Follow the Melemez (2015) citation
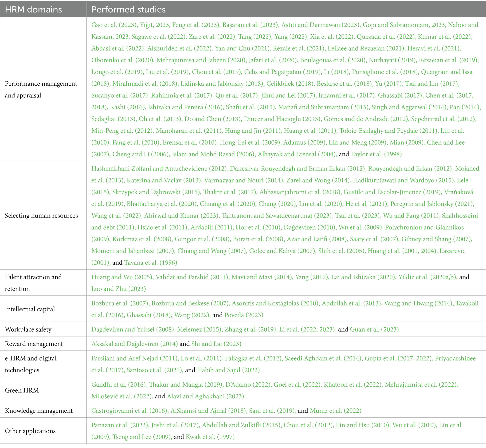 pos(199,329)
